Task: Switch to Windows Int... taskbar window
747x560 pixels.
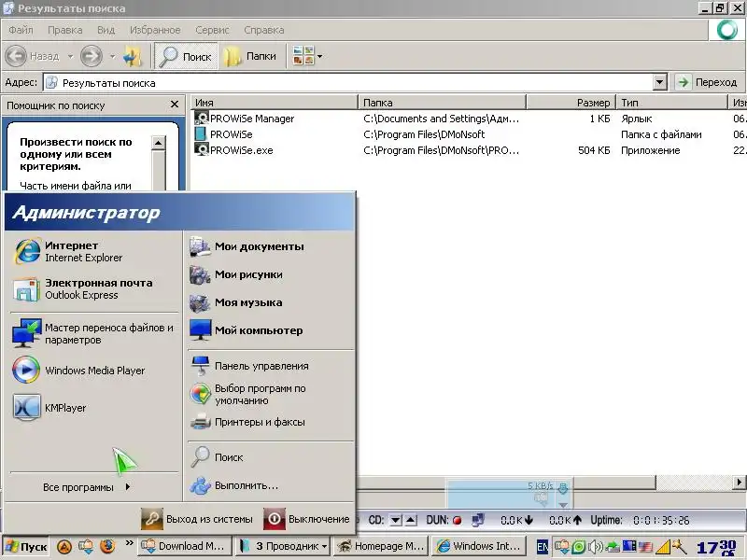Action: pos(479,546)
